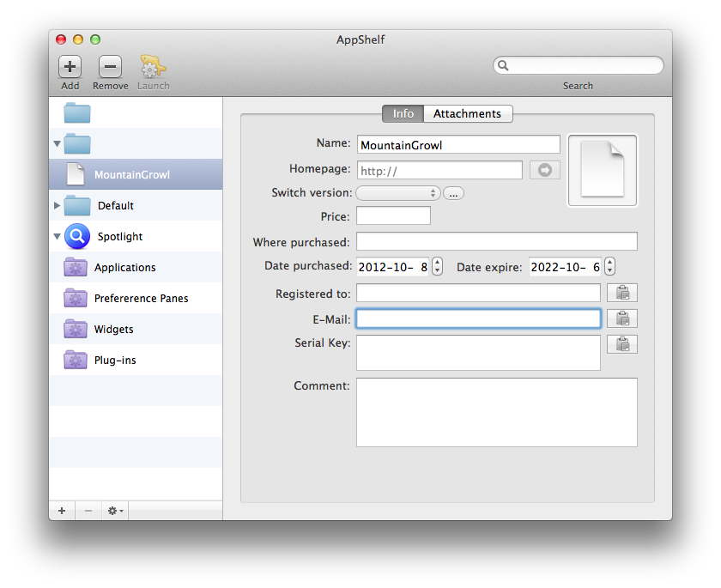Select MountainGrowl entry in sidebar
The height and width of the screenshot is (588, 721).
coord(136,175)
